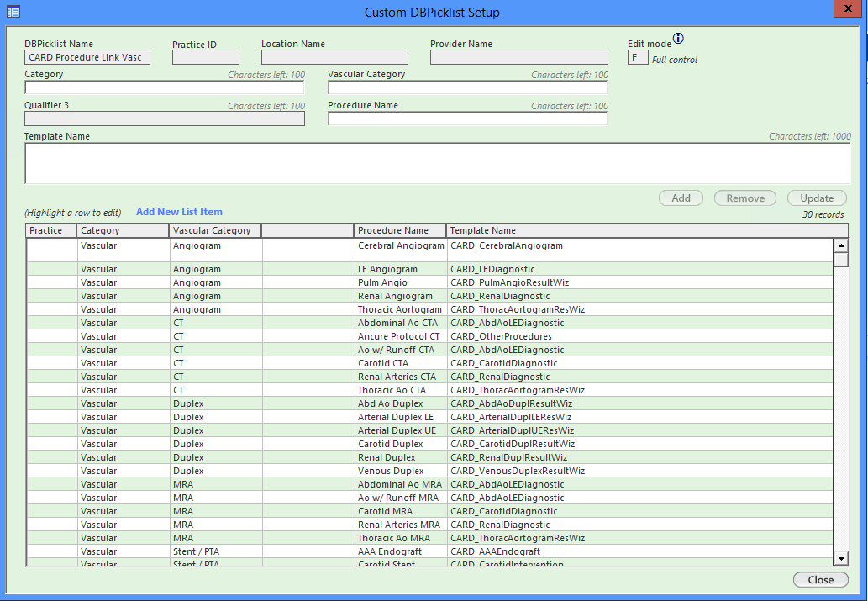
Task: Click the Template Name column header
Action: [647, 230]
